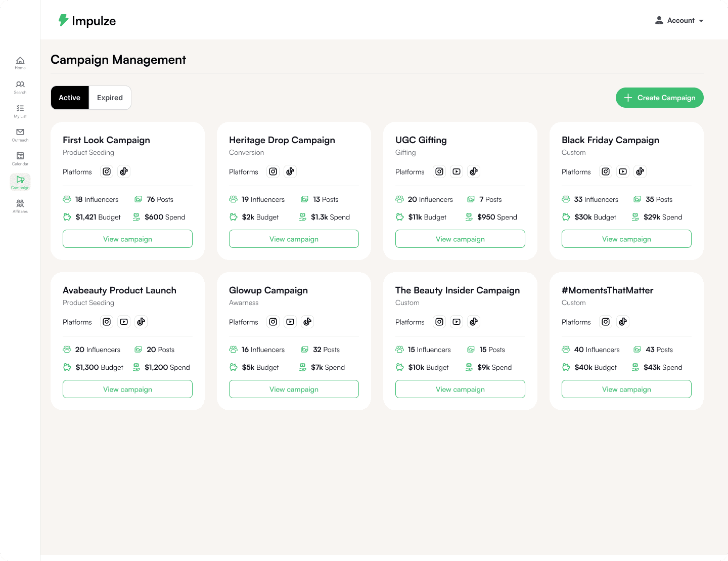Click YouTube icon on Glowup Campaign
The height and width of the screenshot is (561, 728).
click(290, 322)
